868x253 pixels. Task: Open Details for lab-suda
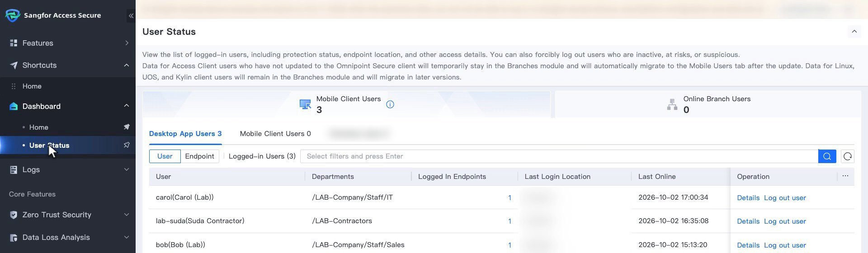[748, 221]
